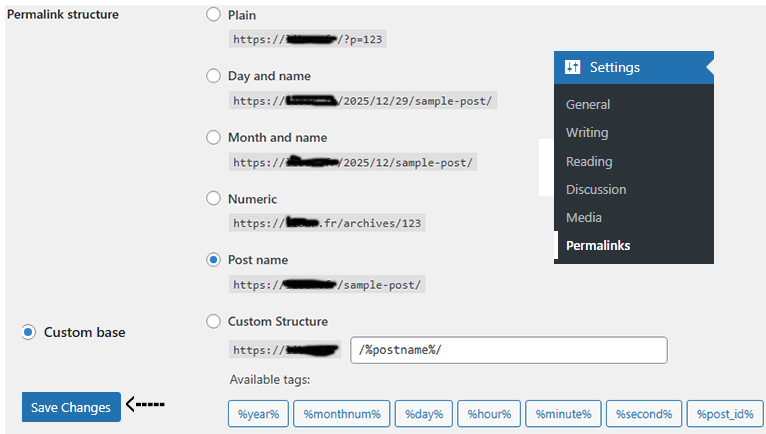This screenshot has height=434, width=766.
Task: Enable the Custom Structure radio option
Action: pyautogui.click(x=213, y=321)
